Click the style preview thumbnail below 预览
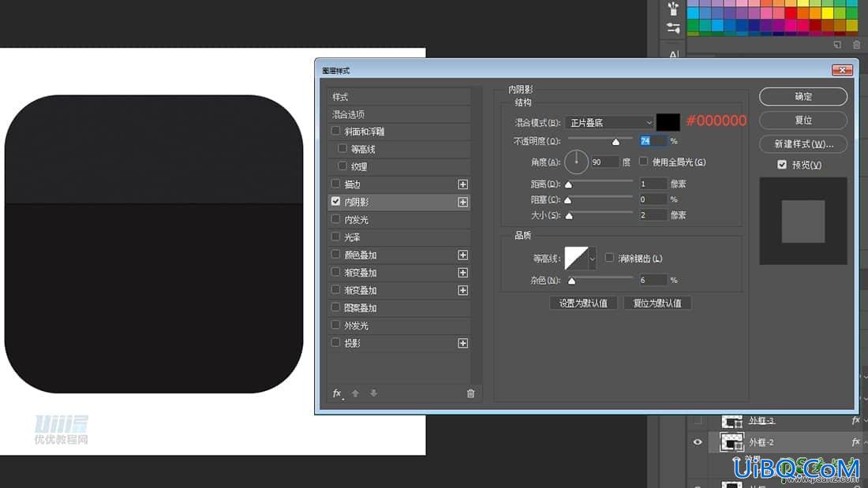The image size is (868, 488). coord(803,221)
